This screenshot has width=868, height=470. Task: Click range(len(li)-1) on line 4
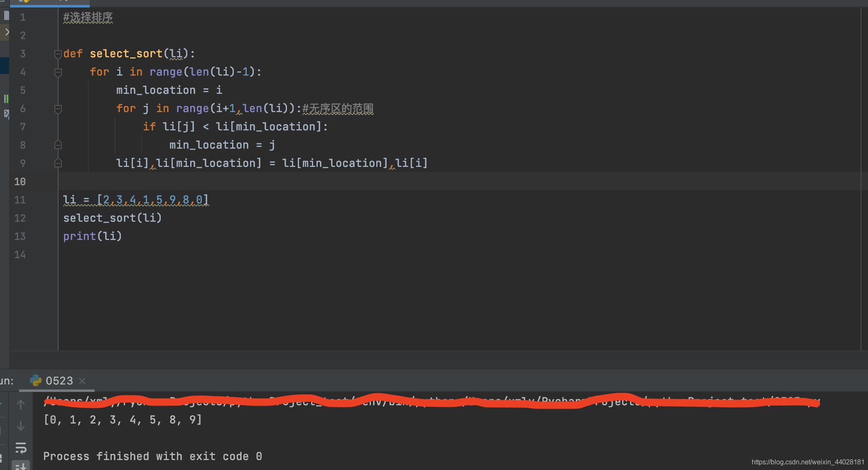point(202,72)
